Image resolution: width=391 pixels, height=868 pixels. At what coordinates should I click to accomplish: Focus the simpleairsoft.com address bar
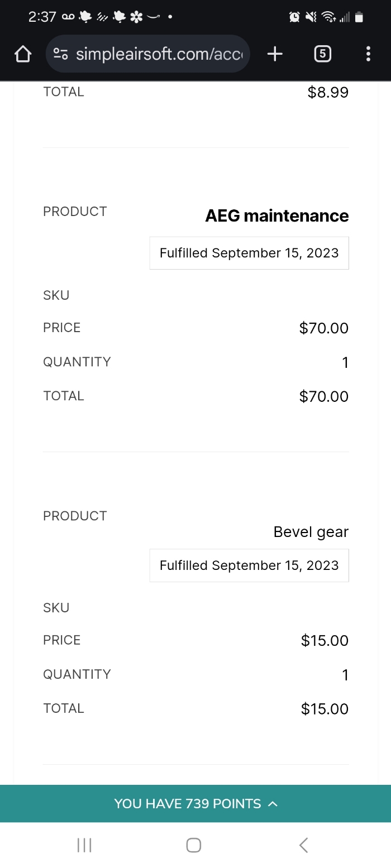tap(162, 54)
